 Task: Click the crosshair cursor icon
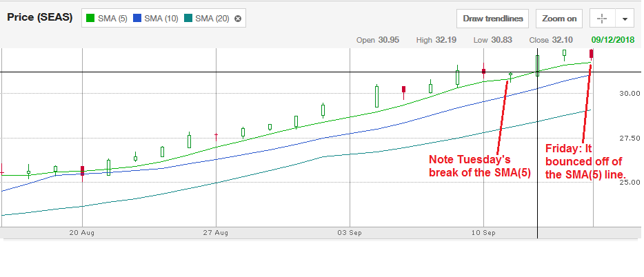(x=602, y=19)
